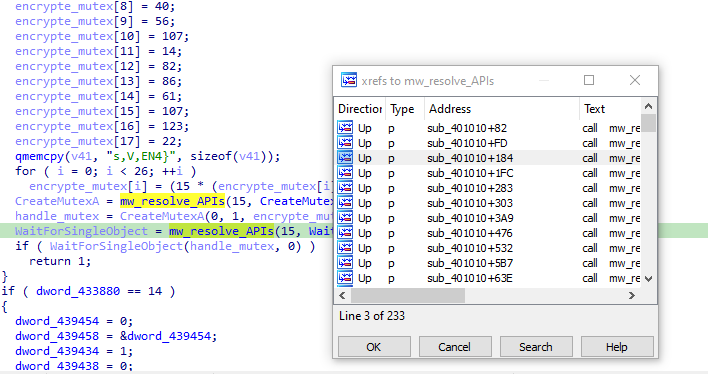Click the 'return 1;' statement
The image size is (708, 374).
tap(60, 261)
